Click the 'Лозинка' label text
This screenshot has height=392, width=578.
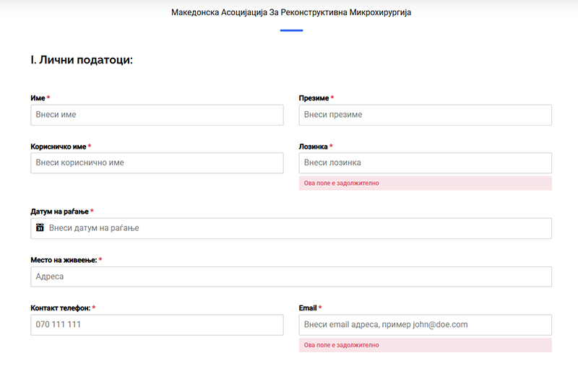313,147
